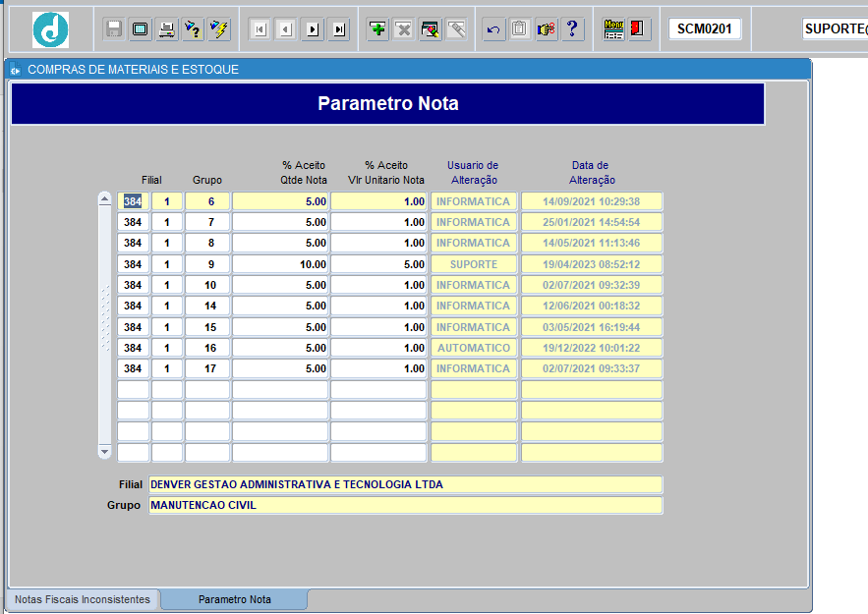This screenshot has width=868, height=614.
Task: Click date 02/07/2021 09:33:37
Action: [x=592, y=368]
